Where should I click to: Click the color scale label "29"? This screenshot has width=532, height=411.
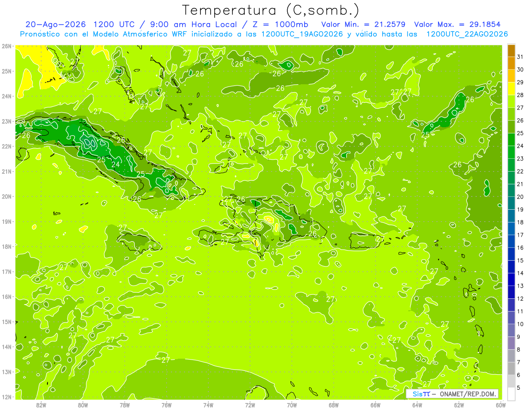(520, 82)
